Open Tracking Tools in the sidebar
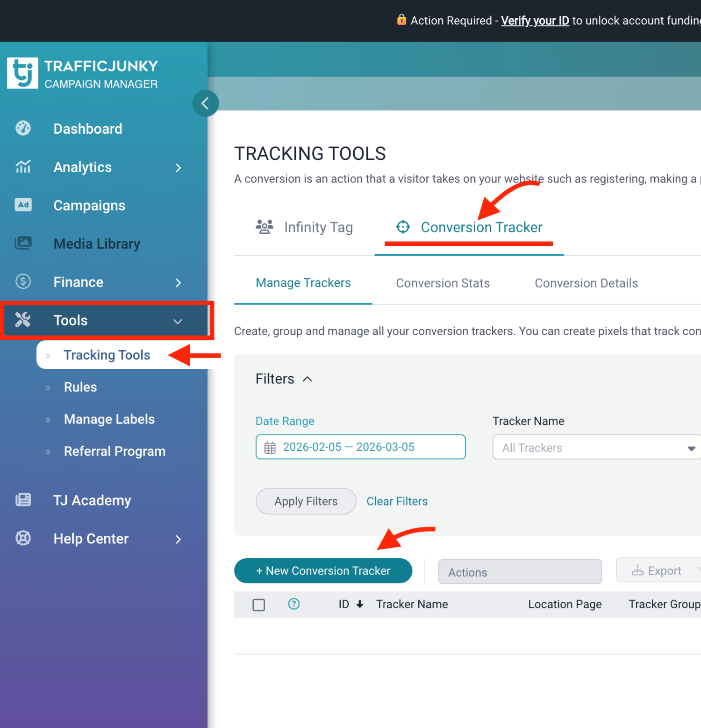Image resolution: width=701 pixels, height=728 pixels. [107, 355]
